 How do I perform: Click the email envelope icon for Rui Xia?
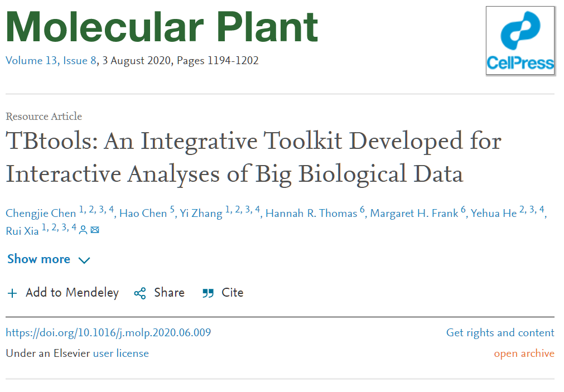(95, 230)
